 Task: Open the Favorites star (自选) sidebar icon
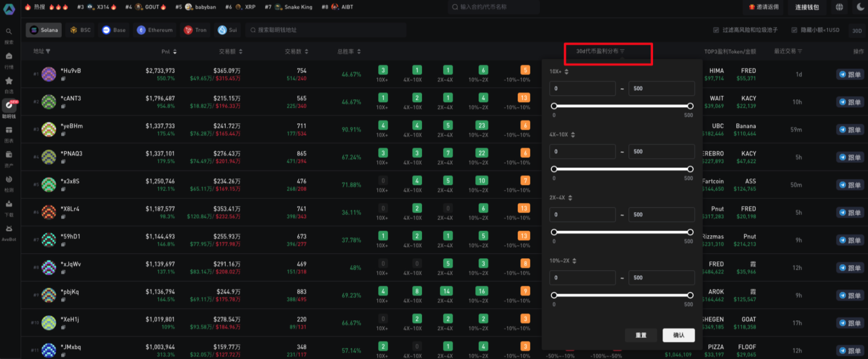click(x=9, y=81)
